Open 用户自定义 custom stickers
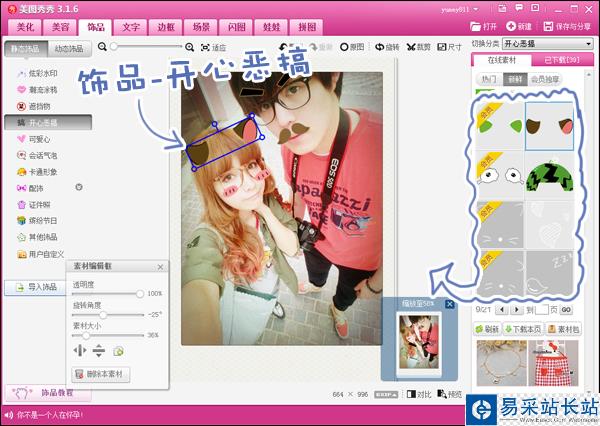The height and width of the screenshot is (426, 600). point(40,254)
